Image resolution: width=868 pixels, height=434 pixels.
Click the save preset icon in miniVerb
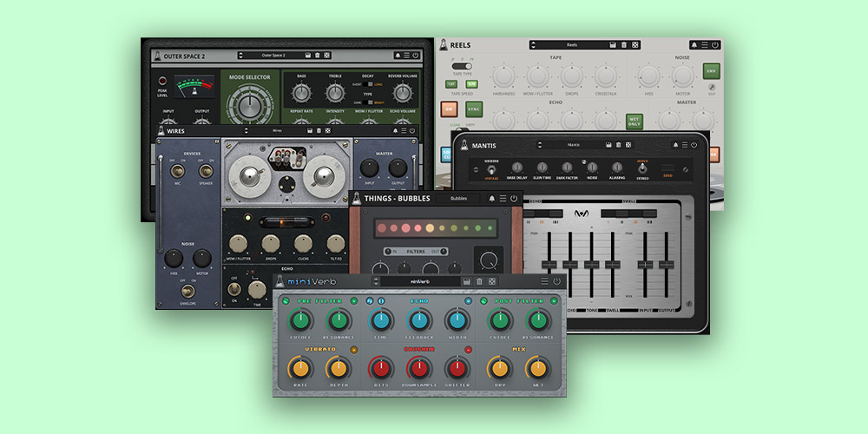[466, 281]
